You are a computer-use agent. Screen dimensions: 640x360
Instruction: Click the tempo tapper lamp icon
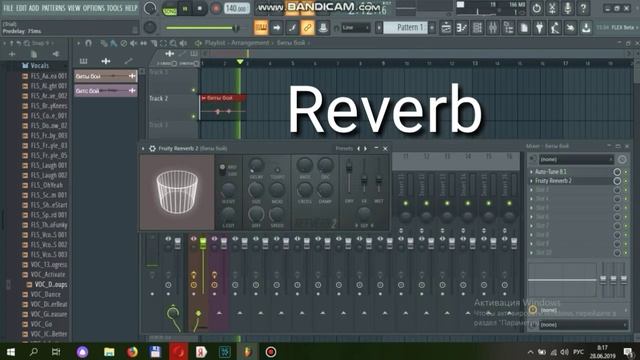pyautogui.click(x=555, y=28)
